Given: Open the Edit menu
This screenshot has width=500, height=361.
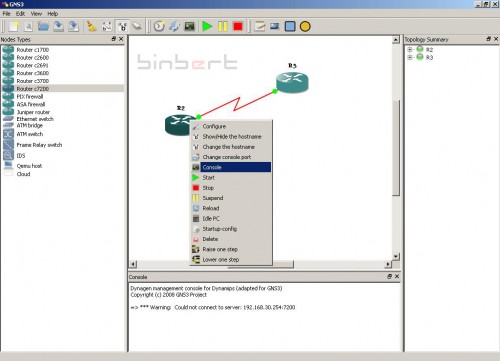Looking at the screenshot, I should pyautogui.click(x=20, y=14).
